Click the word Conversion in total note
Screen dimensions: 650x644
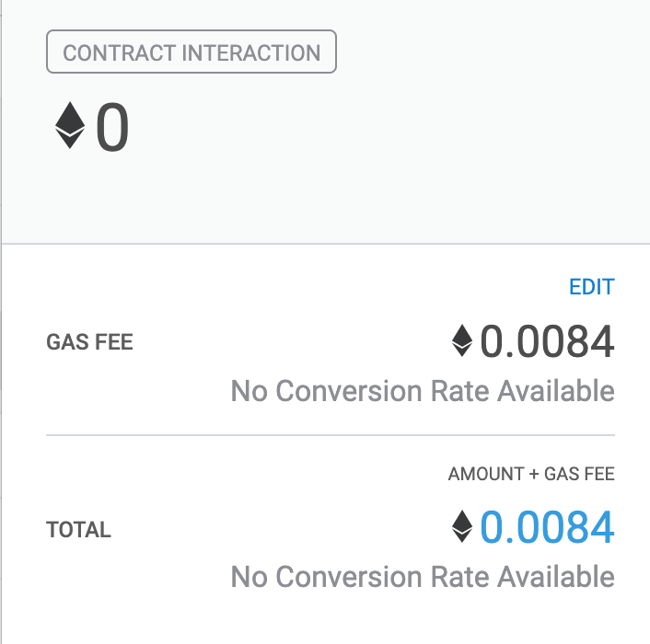point(349,577)
